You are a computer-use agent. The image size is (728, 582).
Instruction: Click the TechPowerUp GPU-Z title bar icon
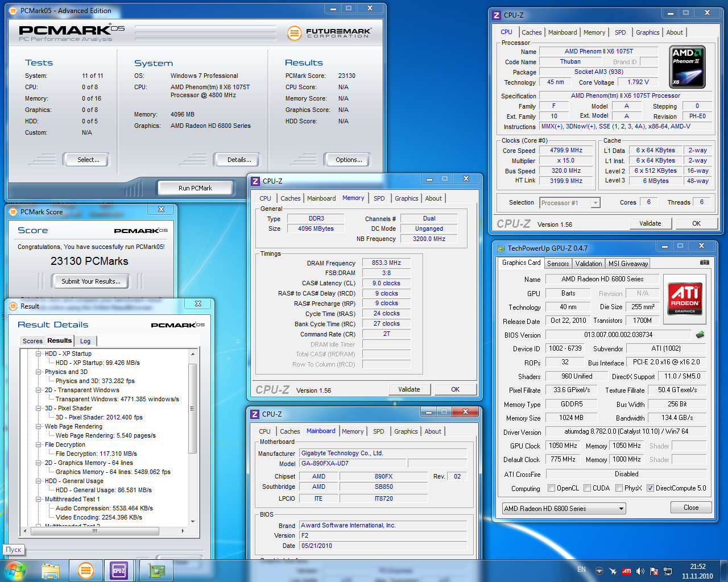coord(501,248)
